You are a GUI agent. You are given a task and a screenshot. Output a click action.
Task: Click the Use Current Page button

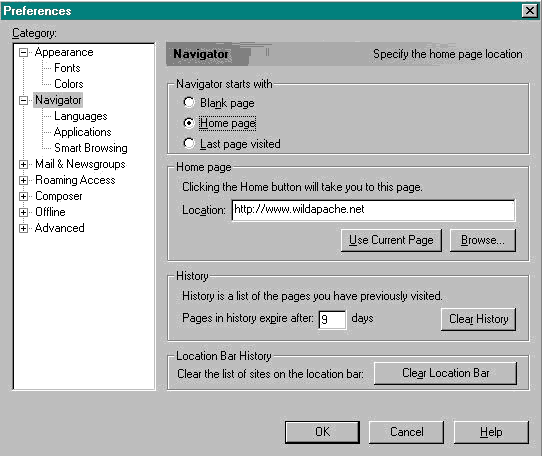coord(391,240)
